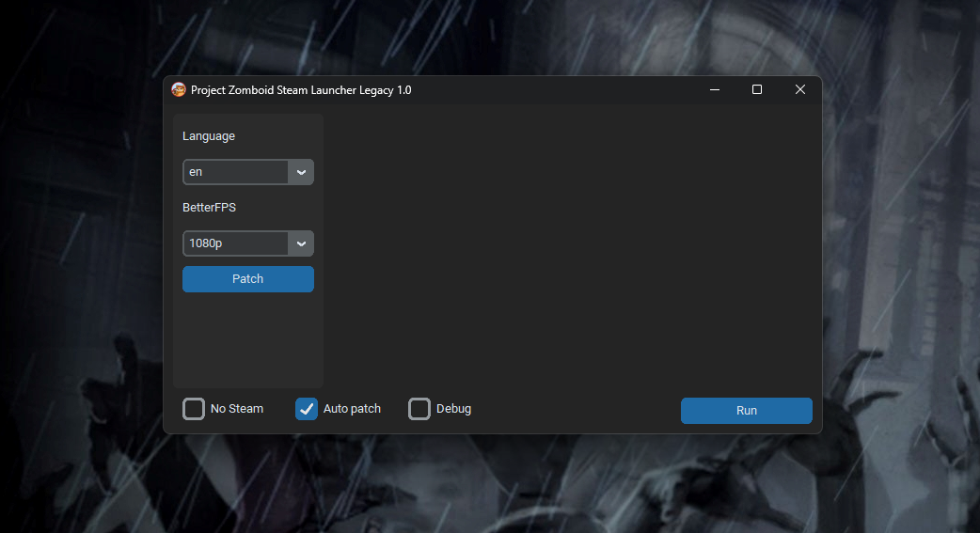The image size is (980, 533).
Task: Click the 'Auto patch' label text
Action: (352, 409)
